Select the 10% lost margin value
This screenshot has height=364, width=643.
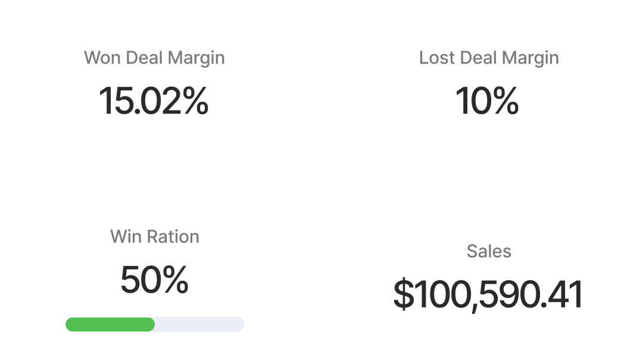[x=487, y=101]
